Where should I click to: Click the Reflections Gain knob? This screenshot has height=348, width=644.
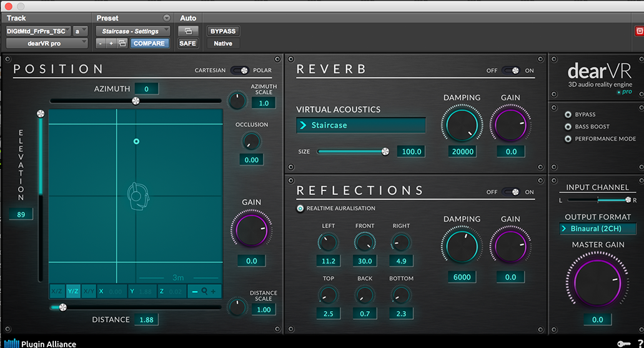click(x=510, y=247)
